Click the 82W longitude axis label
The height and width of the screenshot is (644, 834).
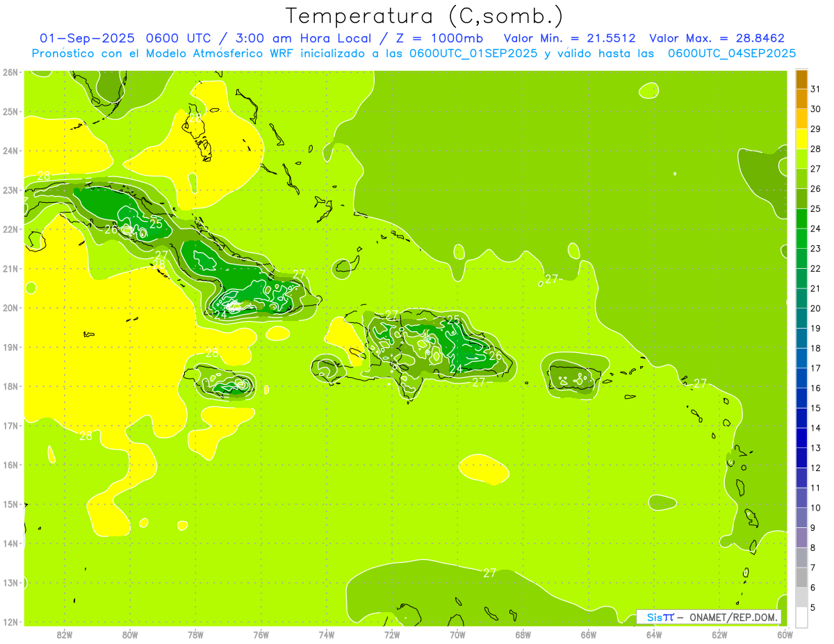[x=64, y=634]
